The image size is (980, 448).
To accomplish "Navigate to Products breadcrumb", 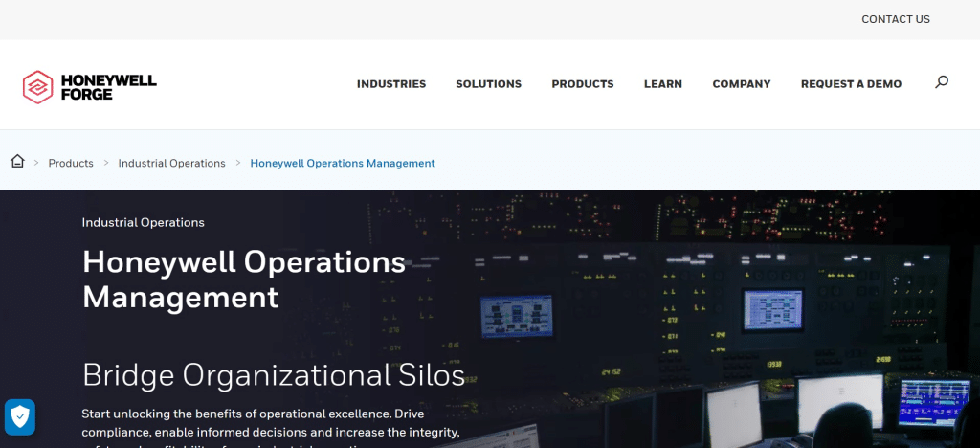I will 71,163.
